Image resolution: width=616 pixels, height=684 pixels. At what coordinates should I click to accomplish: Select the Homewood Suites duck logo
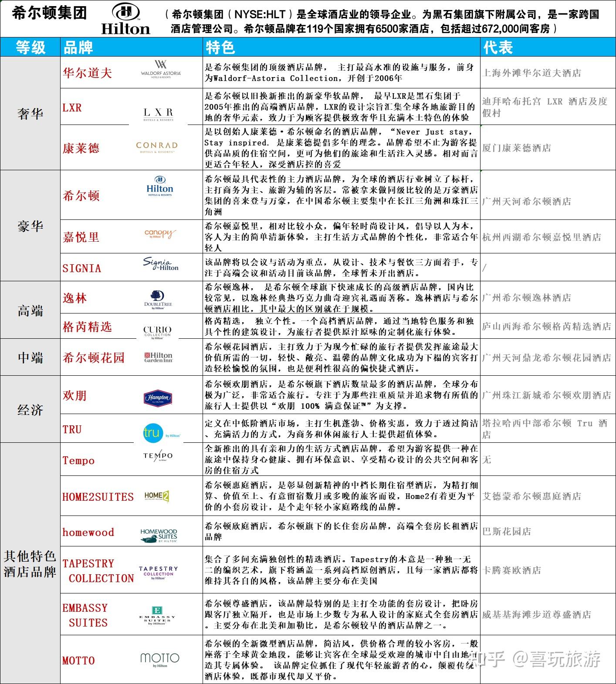click(x=159, y=536)
